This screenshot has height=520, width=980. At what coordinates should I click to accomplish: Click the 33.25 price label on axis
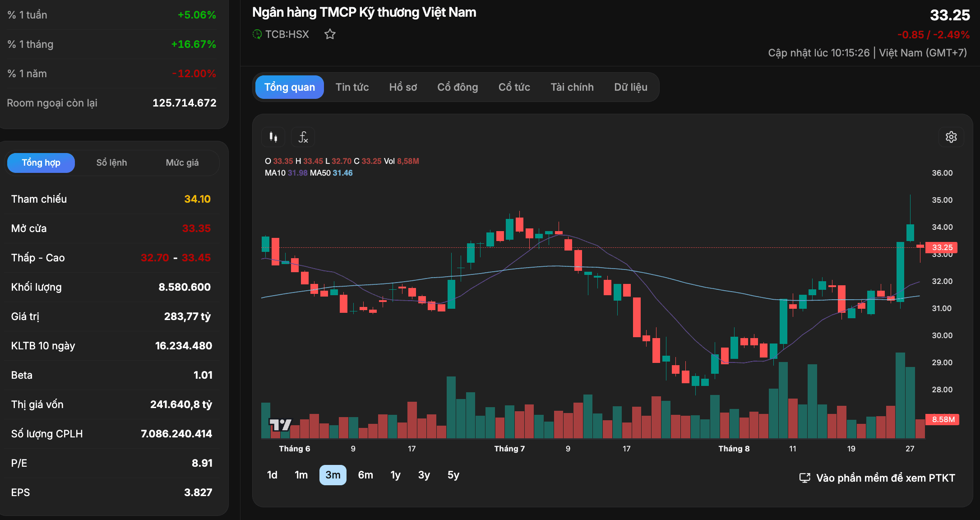942,247
